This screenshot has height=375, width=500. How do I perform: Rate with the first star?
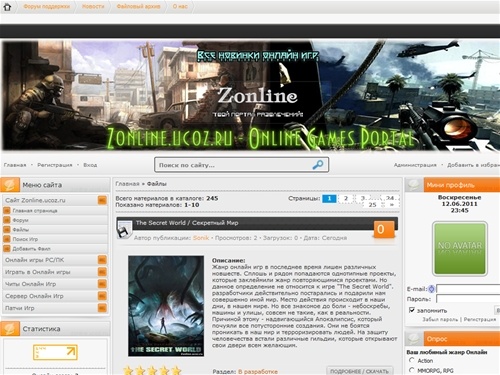128,370
